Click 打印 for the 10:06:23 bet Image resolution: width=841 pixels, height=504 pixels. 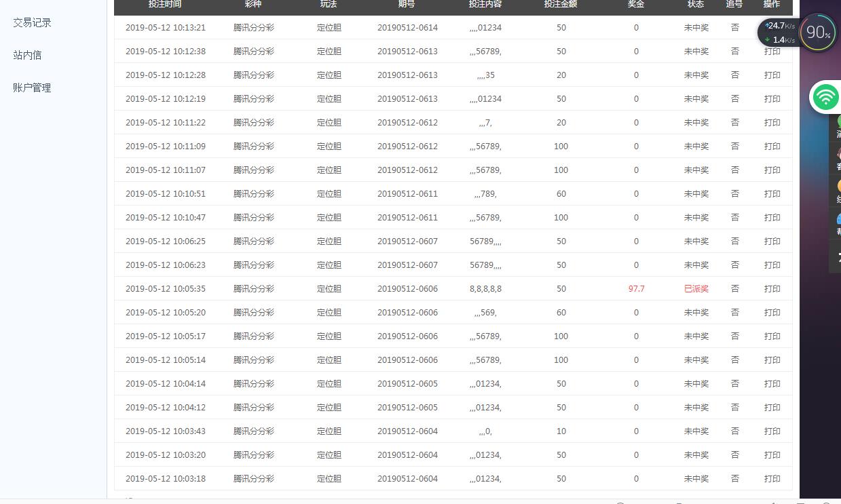click(x=772, y=265)
